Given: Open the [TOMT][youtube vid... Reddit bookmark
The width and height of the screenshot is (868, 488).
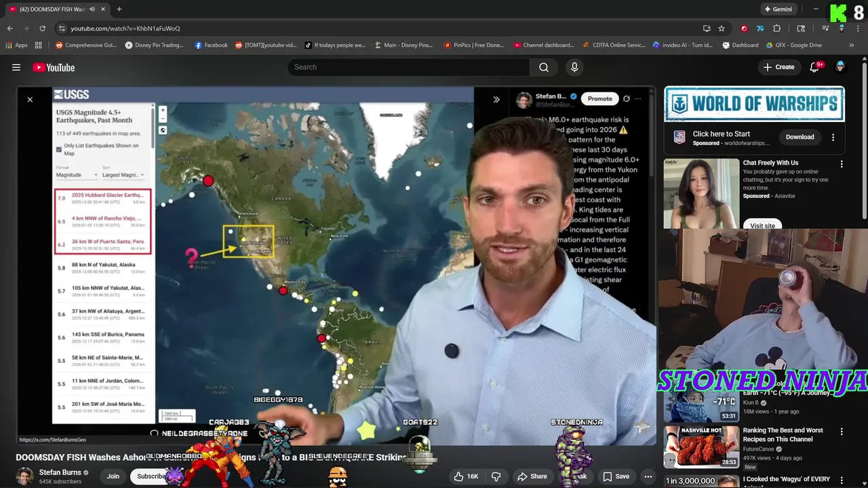Looking at the screenshot, I should coord(266,45).
